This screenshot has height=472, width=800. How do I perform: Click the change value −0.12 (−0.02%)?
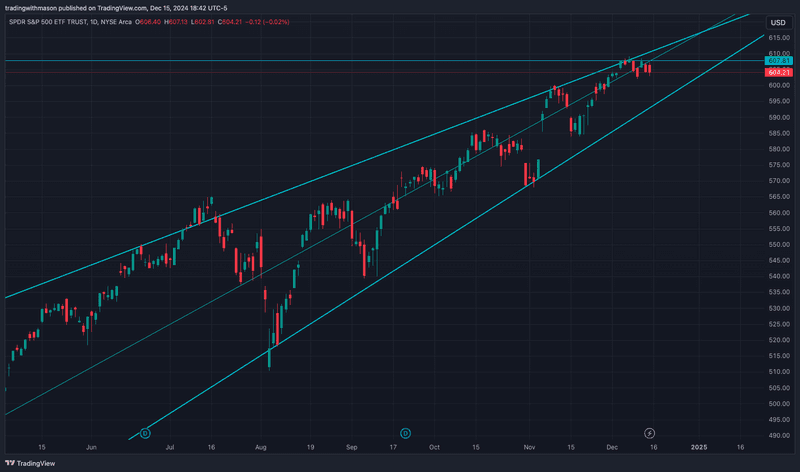pyautogui.click(x=267, y=22)
